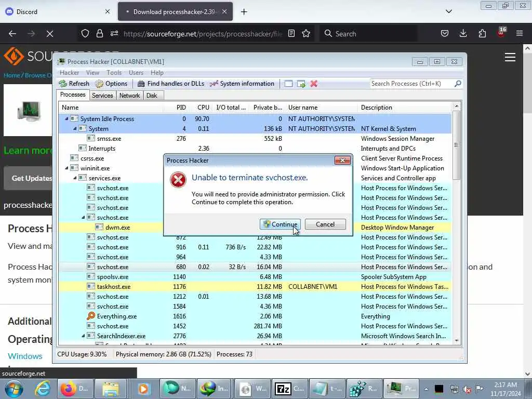Image resolution: width=532 pixels, height=399 pixels.
Task: Open the Firefox extensions puzzle icon
Action: pyautogui.click(x=482, y=33)
